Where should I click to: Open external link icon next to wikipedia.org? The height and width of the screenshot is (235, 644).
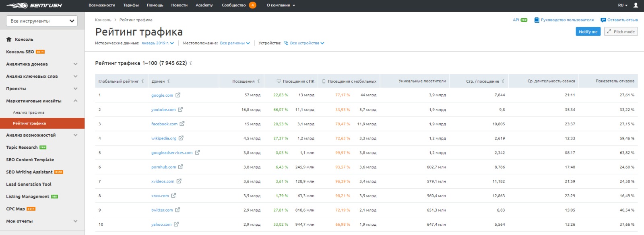click(x=181, y=138)
